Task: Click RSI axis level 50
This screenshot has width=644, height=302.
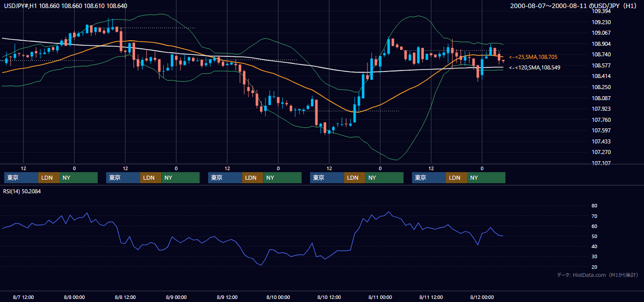Action: pyautogui.click(x=594, y=236)
